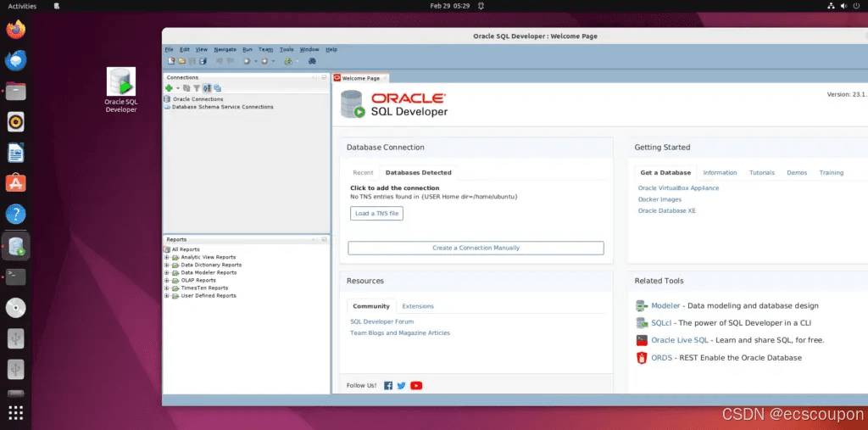Open the system power menu

click(x=857, y=6)
